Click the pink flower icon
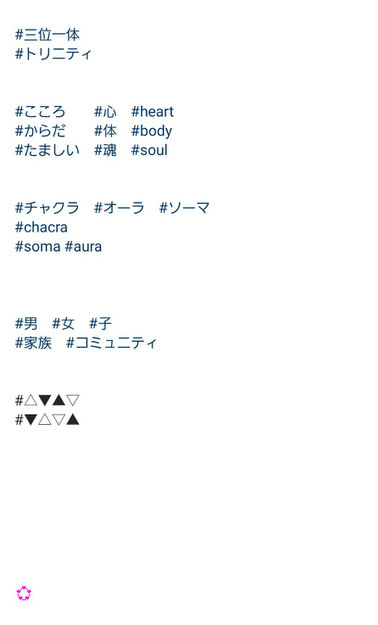Viewport: 378px width, 625px height. click(x=24, y=593)
